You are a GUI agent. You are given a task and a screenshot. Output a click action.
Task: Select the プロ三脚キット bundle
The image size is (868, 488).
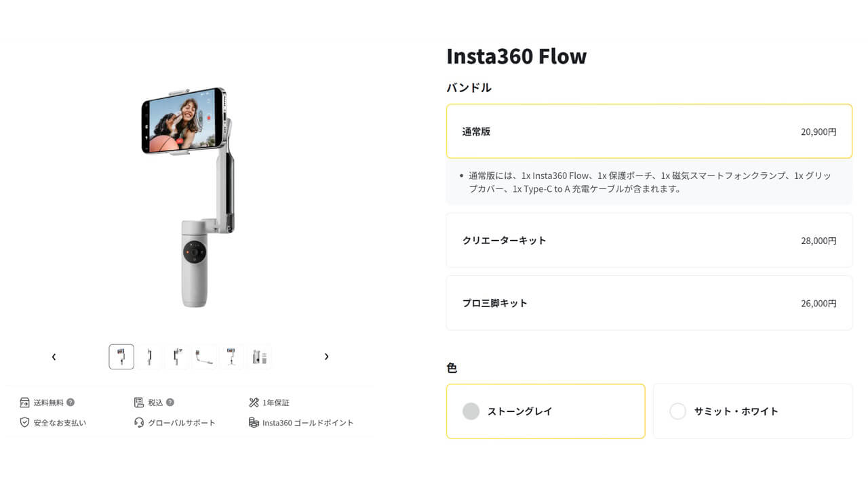648,303
